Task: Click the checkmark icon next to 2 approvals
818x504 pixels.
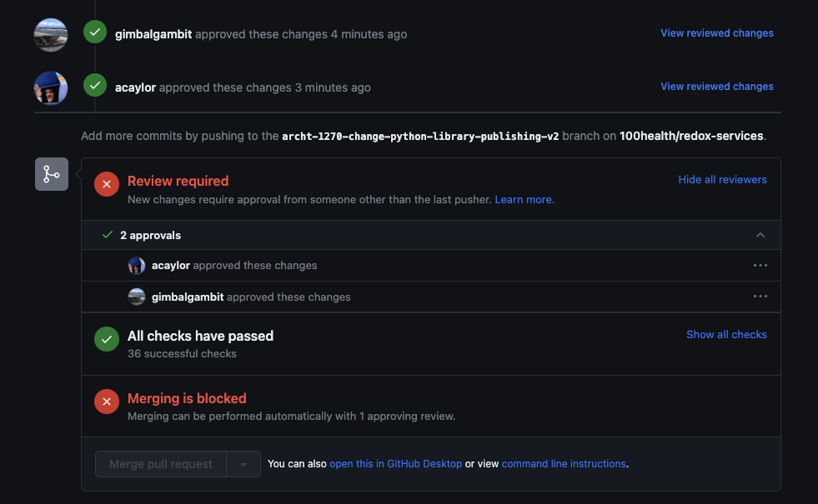Action: coord(107,234)
